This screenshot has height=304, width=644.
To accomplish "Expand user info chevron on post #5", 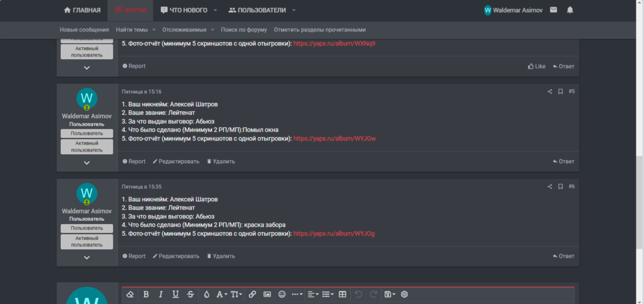I will click(86, 162).
